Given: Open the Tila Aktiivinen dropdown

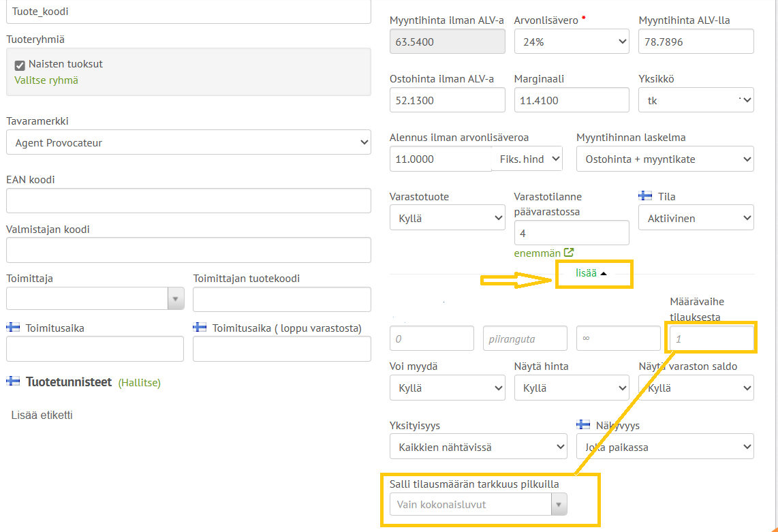Looking at the screenshot, I should click(696, 218).
